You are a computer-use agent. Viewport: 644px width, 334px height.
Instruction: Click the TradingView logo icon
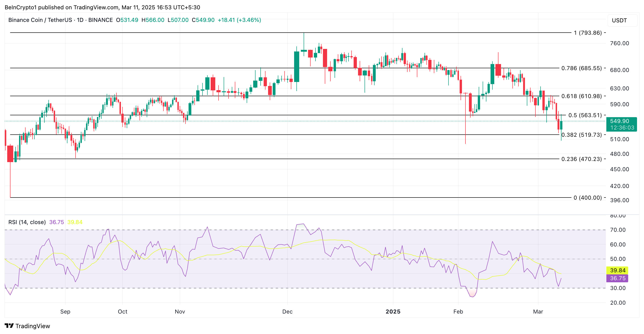[x=9, y=325]
